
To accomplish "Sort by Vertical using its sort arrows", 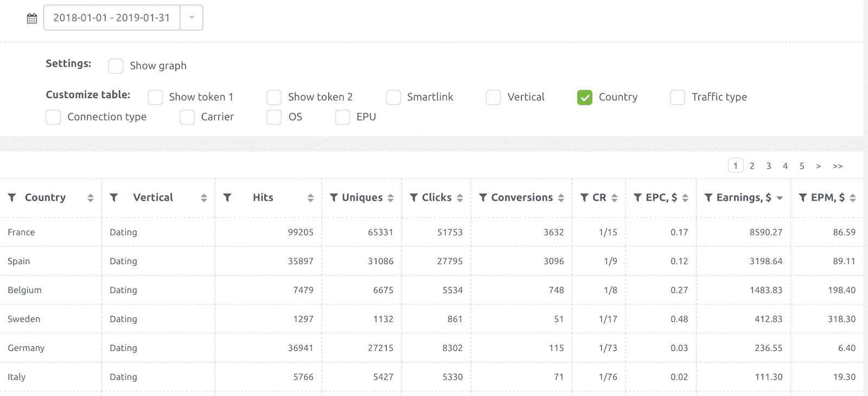I will [204, 198].
